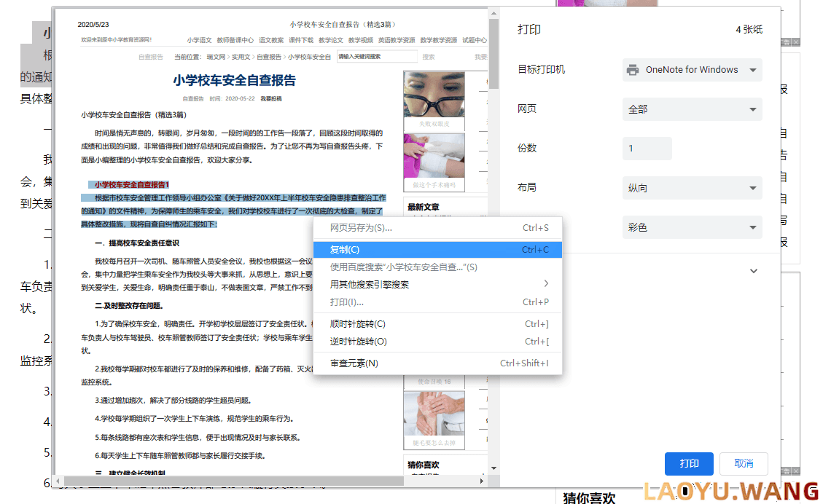Click submenu arrow next to 用其他搜索引擎搜索
This screenshot has height=504, width=823.
[x=546, y=284]
